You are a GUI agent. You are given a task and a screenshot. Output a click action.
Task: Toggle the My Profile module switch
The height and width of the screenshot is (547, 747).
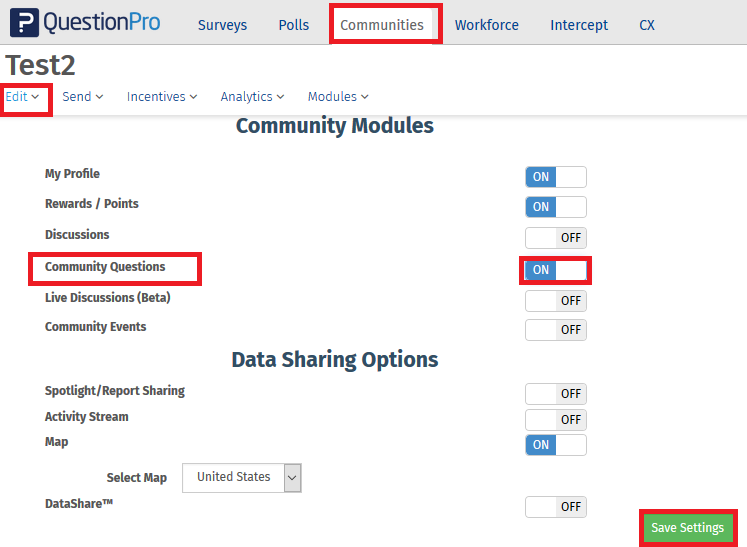[x=555, y=177]
